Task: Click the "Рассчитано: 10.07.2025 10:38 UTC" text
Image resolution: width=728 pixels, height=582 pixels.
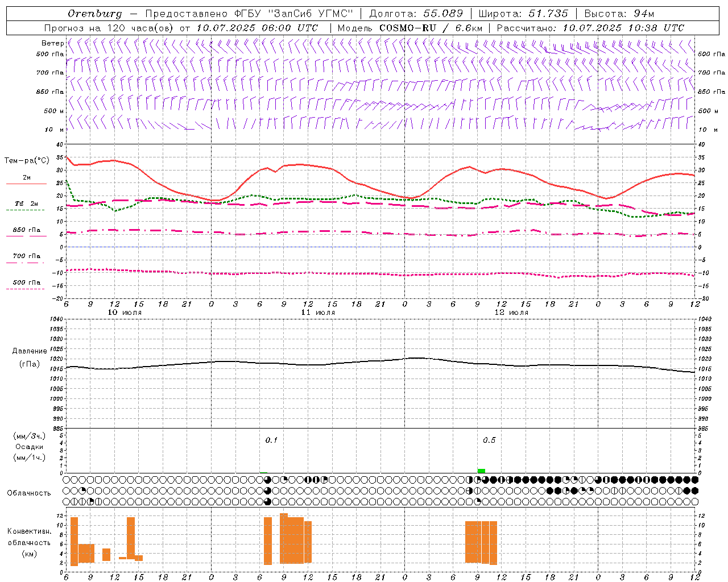Action: (x=590, y=28)
